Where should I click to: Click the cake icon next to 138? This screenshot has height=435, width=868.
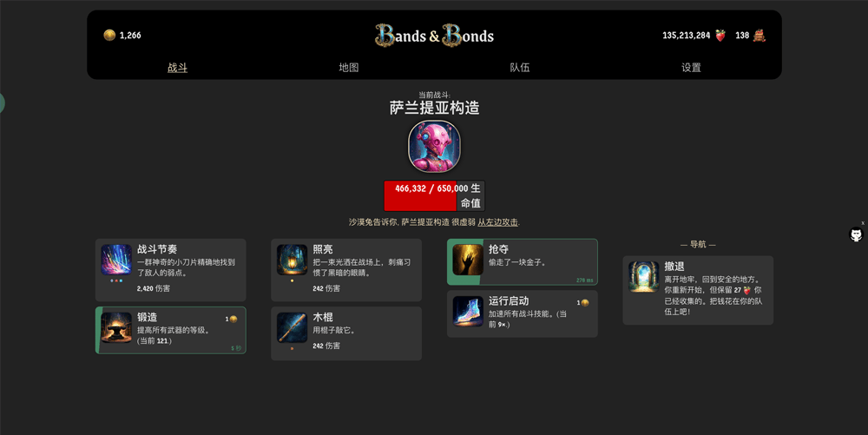[759, 36]
